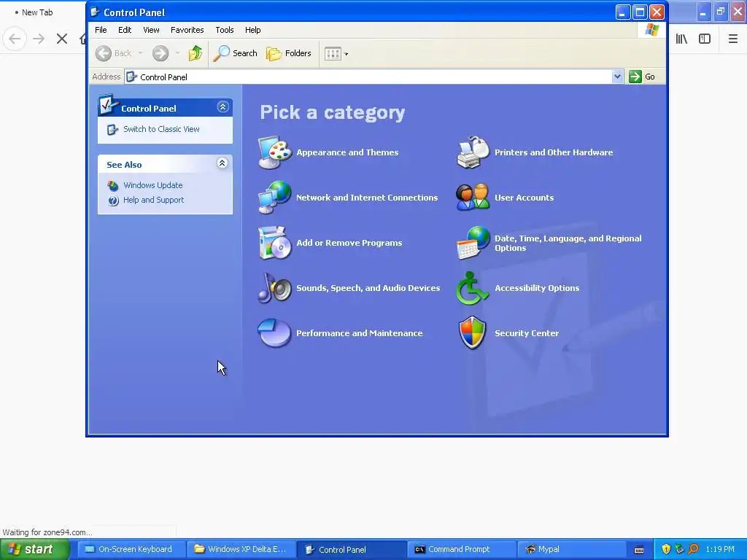This screenshot has width=747, height=560.
Task: Click the Help and Support question mark icon
Action: point(113,201)
